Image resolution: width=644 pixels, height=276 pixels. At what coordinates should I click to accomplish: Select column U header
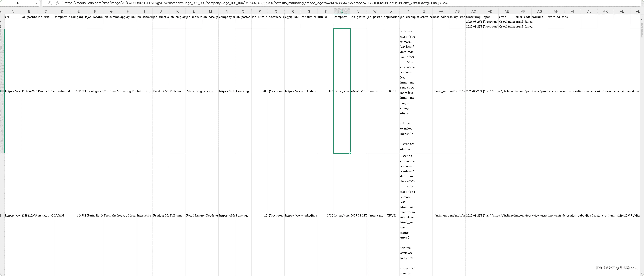(342, 11)
